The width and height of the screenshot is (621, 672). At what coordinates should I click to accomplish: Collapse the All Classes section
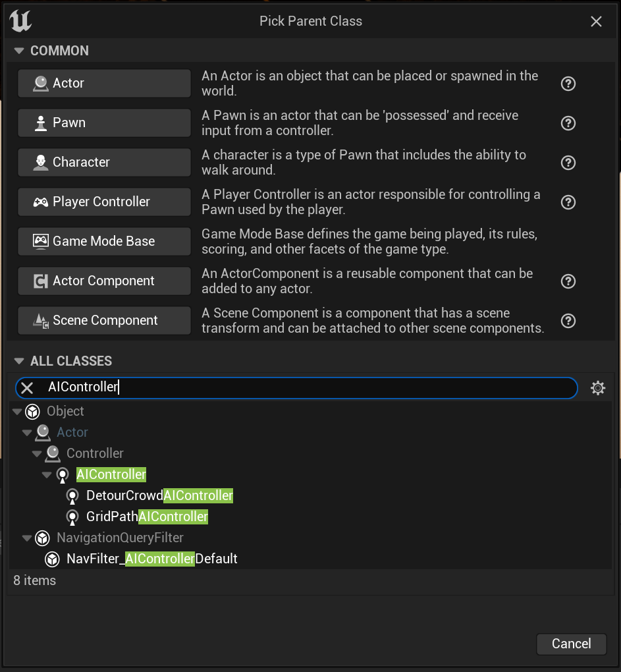point(19,361)
